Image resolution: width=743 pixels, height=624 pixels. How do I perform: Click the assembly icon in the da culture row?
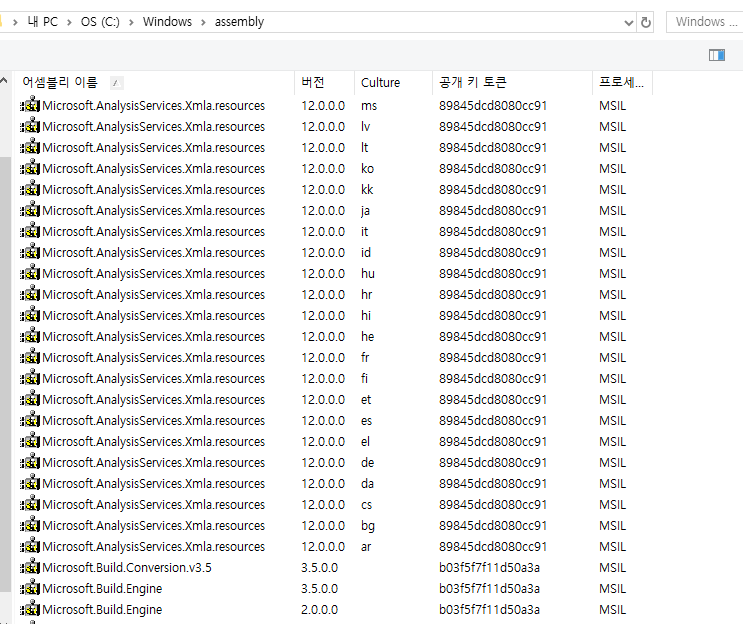(30, 483)
